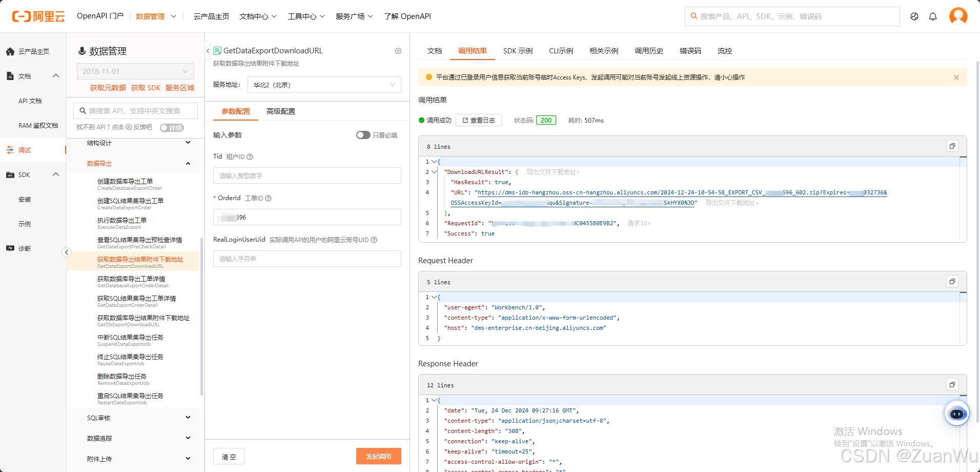This screenshot has width=980, height=472.
Task: Toggle the 只看必填 switch
Action: pyautogui.click(x=363, y=135)
